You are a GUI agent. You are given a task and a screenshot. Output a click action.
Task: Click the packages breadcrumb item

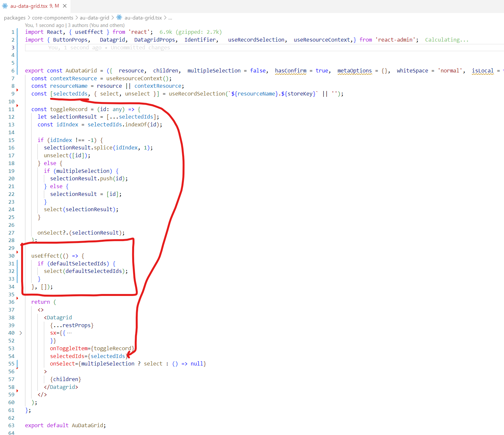click(x=14, y=18)
